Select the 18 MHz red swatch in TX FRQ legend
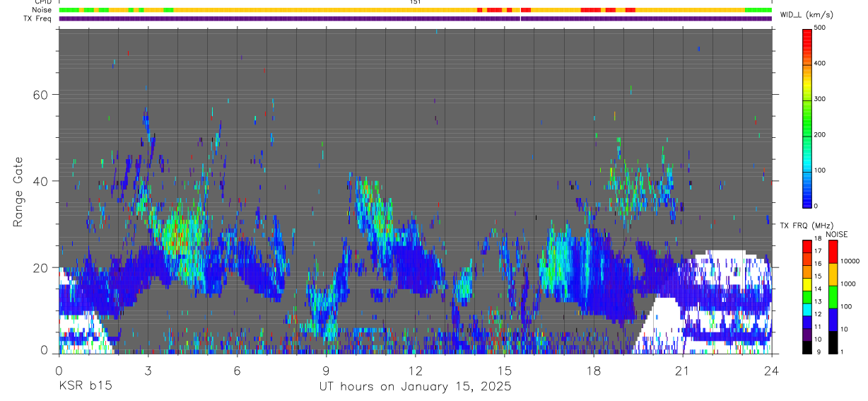The height and width of the screenshot is (401, 868). click(x=807, y=245)
